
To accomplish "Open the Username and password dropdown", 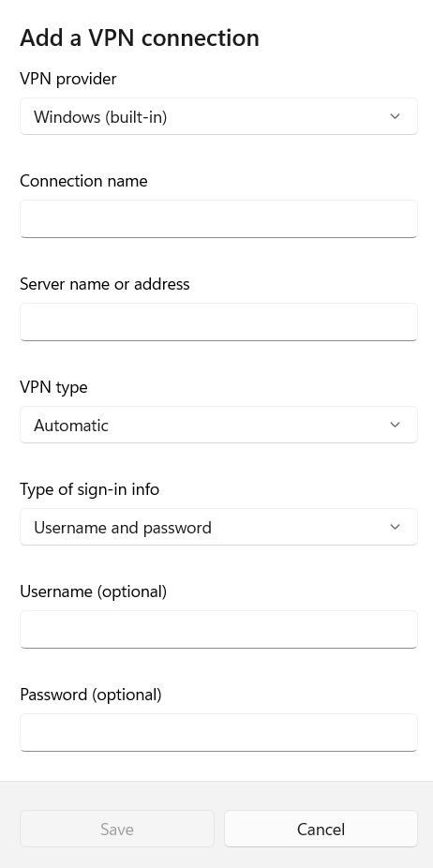I will pos(218,527).
